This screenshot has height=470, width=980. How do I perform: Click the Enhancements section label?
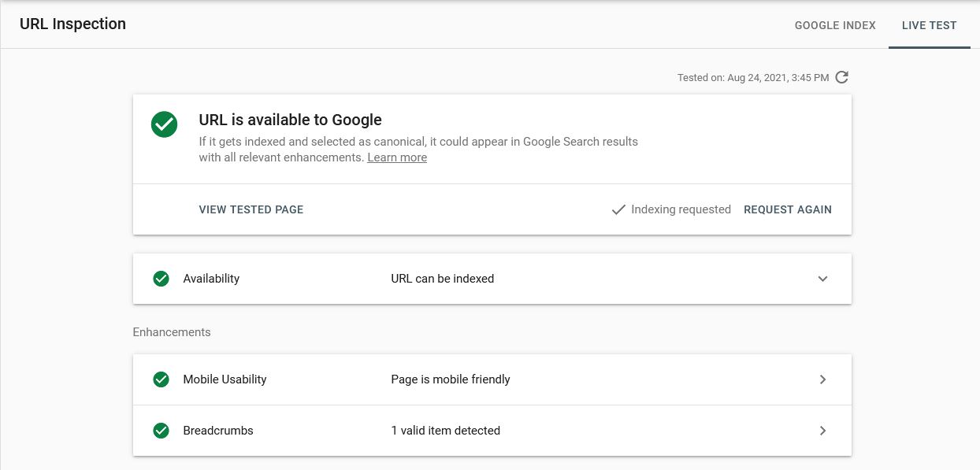pyautogui.click(x=172, y=331)
